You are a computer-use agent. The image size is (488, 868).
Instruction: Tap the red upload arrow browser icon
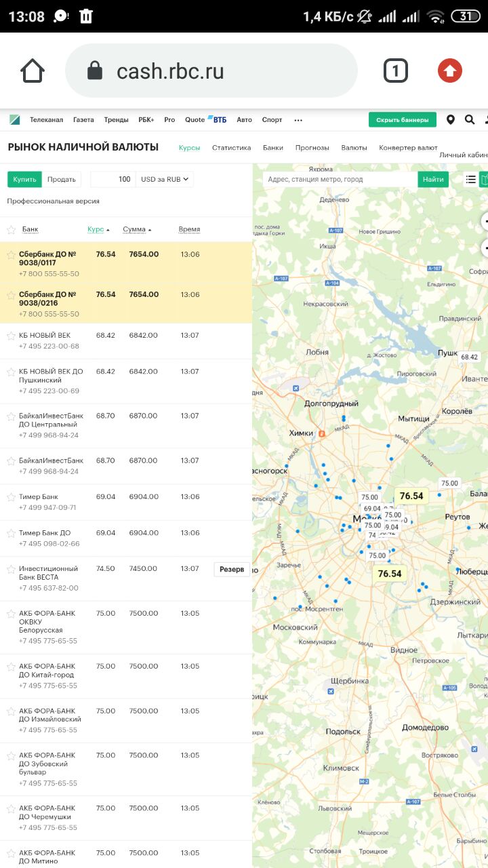click(x=450, y=71)
